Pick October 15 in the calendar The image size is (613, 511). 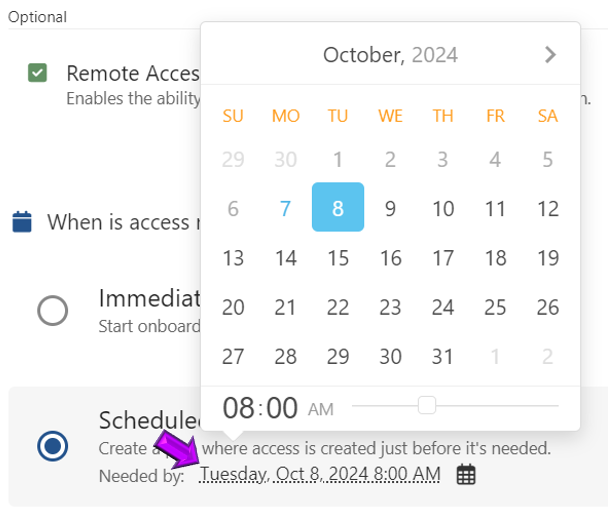pyautogui.click(x=338, y=258)
